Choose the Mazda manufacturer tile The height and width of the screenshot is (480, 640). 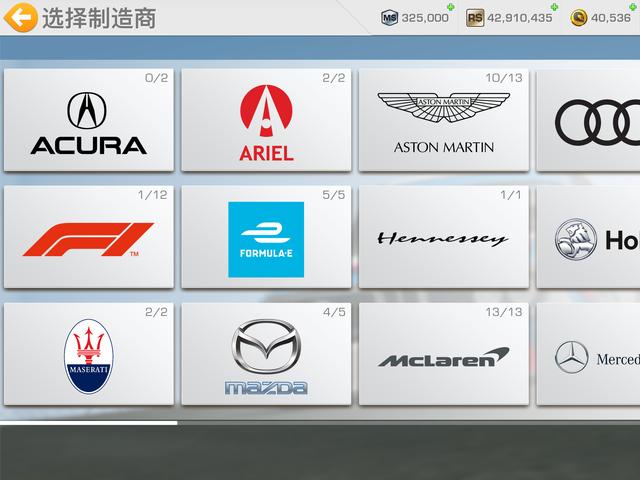click(x=266, y=356)
